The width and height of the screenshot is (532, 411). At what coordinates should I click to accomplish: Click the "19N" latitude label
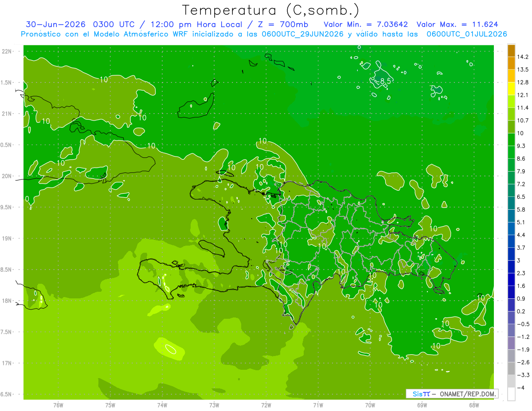[7, 239]
